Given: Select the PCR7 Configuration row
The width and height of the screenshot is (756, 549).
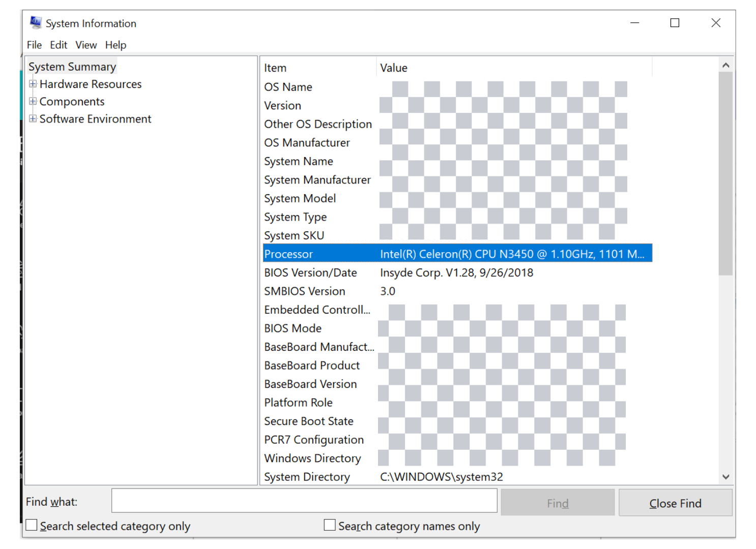Looking at the screenshot, I should pyautogui.click(x=457, y=439).
